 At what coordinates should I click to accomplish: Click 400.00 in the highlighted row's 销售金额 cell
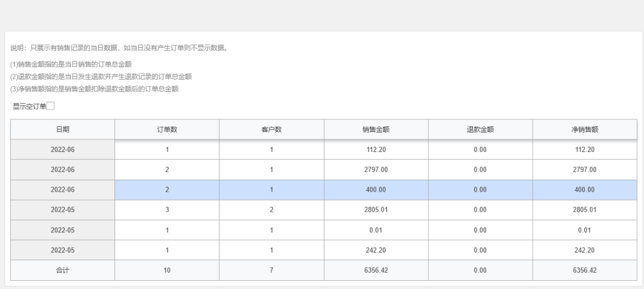tap(376, 190)
